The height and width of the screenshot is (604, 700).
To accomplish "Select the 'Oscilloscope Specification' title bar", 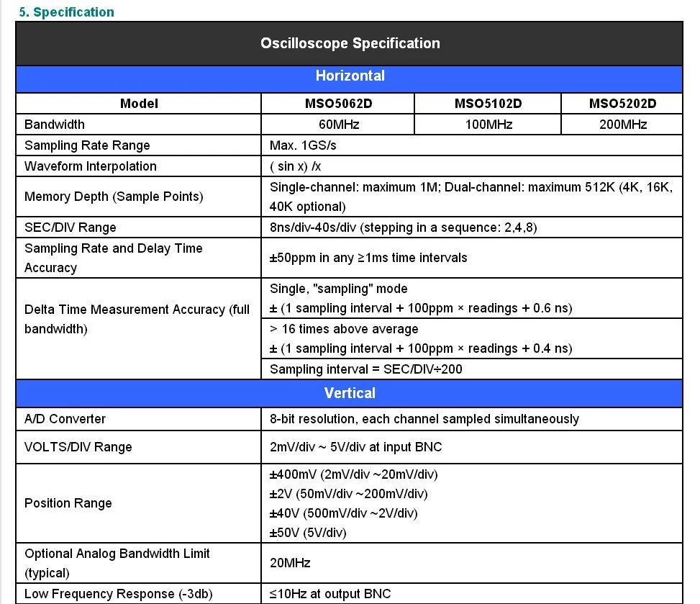I will pyautogui.click(x=349, y=43).
